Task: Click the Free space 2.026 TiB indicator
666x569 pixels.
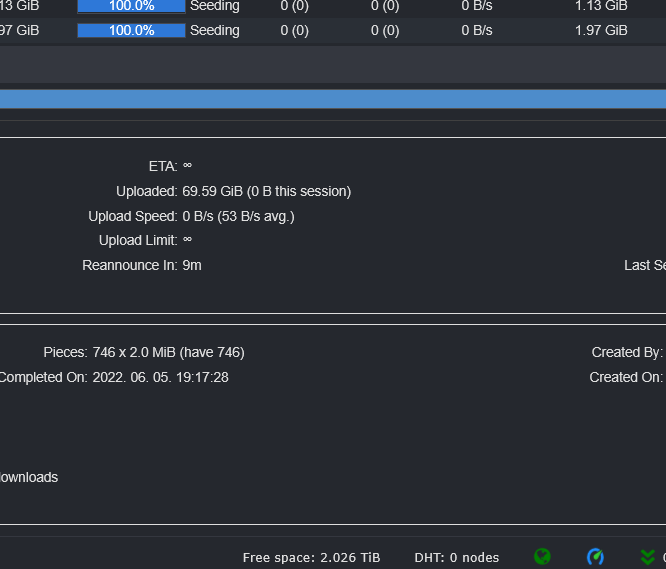Action: (x=311, y=557)
